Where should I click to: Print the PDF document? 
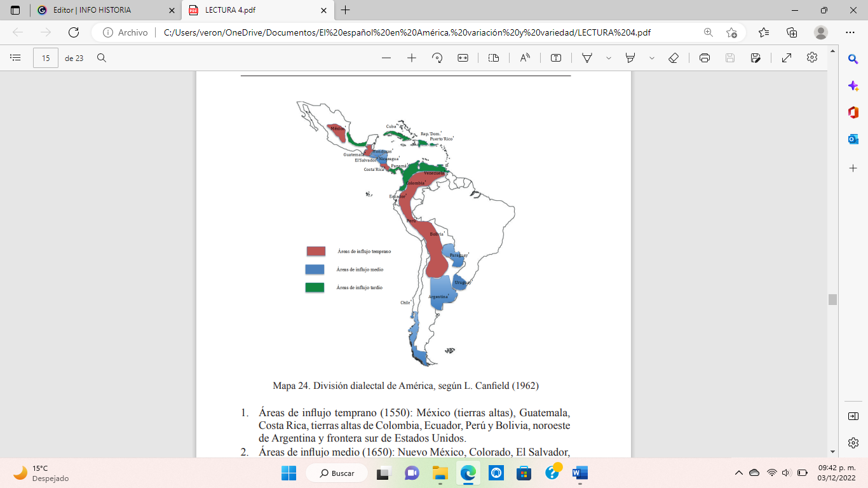705,57
